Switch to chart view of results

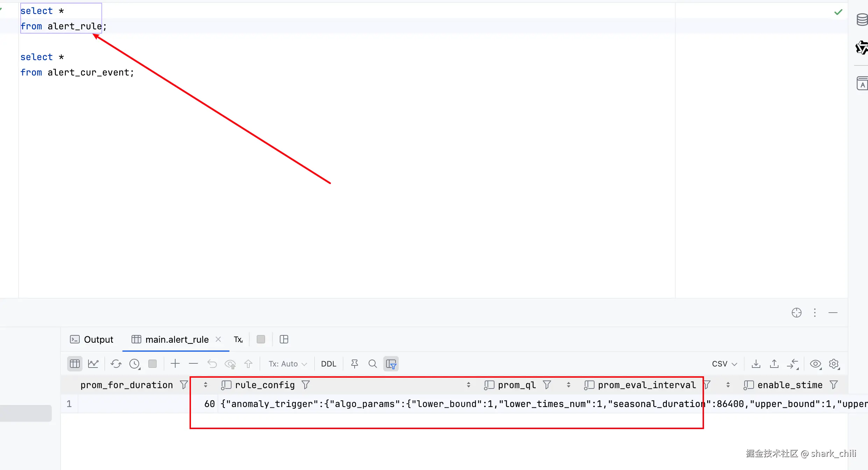pyautogui.click(x=93, y=364)
